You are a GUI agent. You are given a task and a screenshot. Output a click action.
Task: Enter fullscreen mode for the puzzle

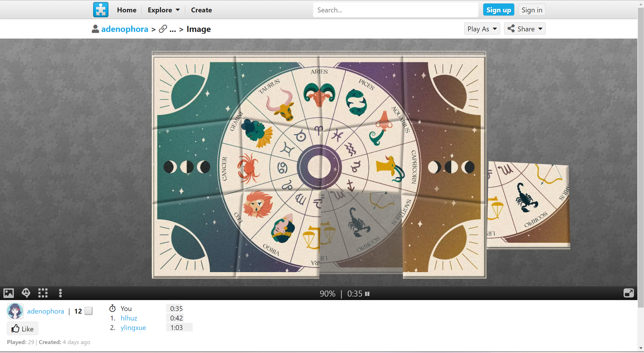(x=628, y=293)
